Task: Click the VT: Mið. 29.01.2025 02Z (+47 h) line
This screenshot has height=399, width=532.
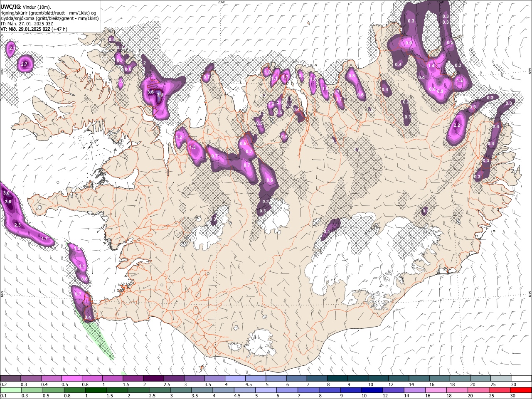Action: coord(34,29)
